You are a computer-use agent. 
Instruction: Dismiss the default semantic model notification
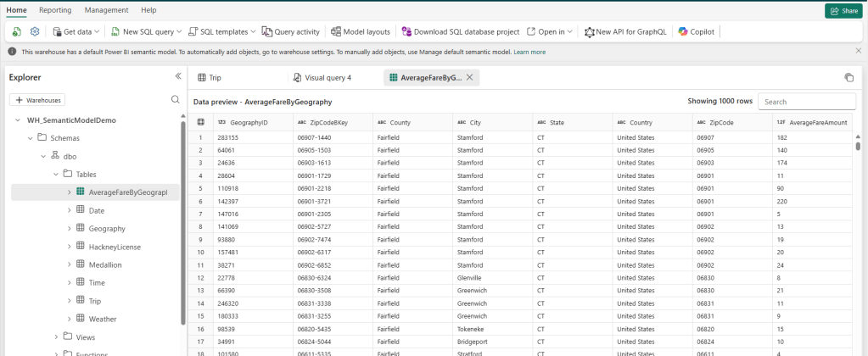(858, 52)
